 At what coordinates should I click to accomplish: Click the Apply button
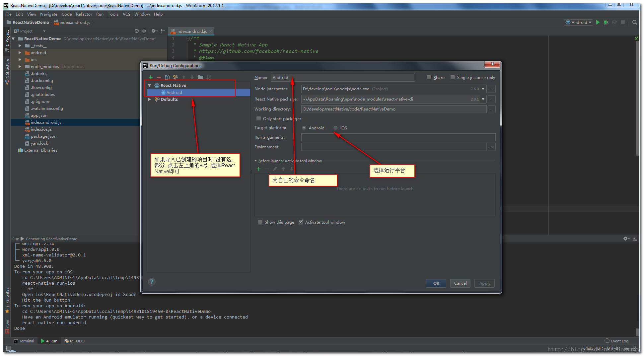pos(485,283)
